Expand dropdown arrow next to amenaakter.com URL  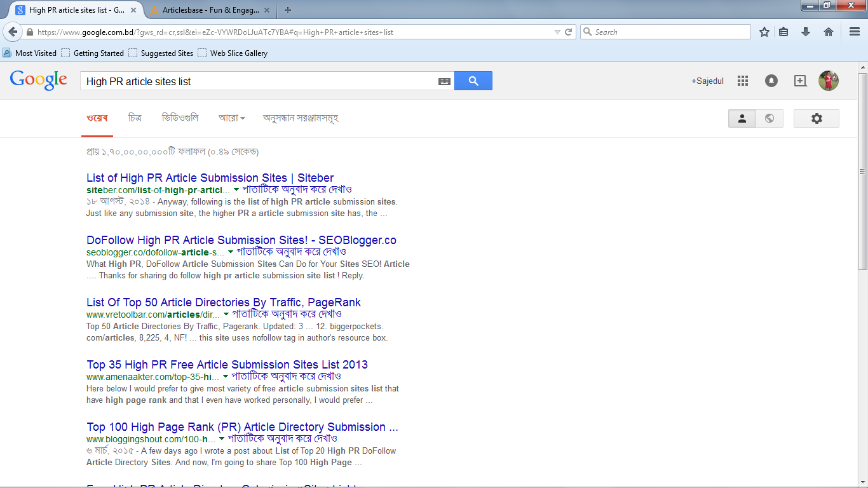tap(225, 376)
